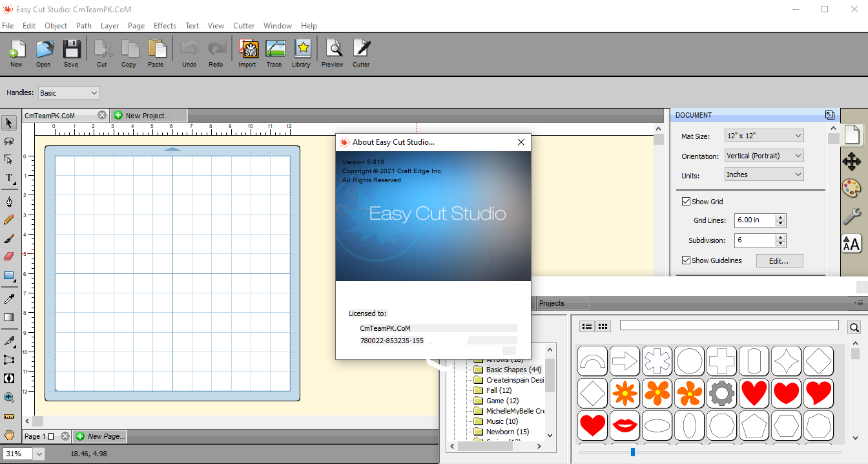The height and width of the screenshot is (464, 868).
Task: Select the Knife tool
Action: coord(9,341)
